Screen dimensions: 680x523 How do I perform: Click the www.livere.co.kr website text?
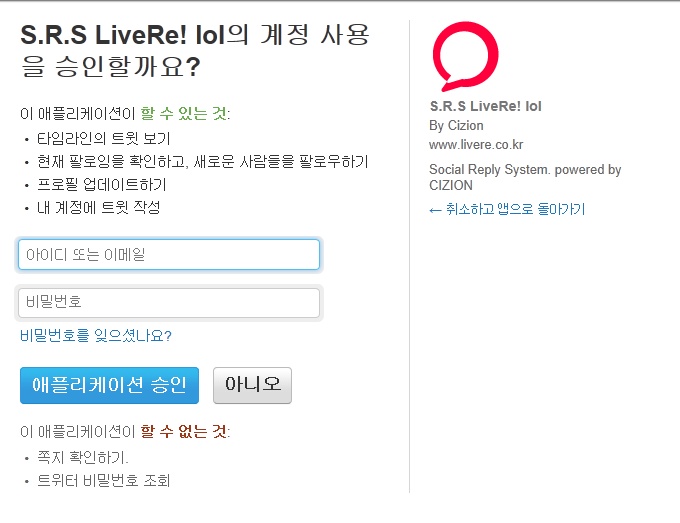[476, 145]
